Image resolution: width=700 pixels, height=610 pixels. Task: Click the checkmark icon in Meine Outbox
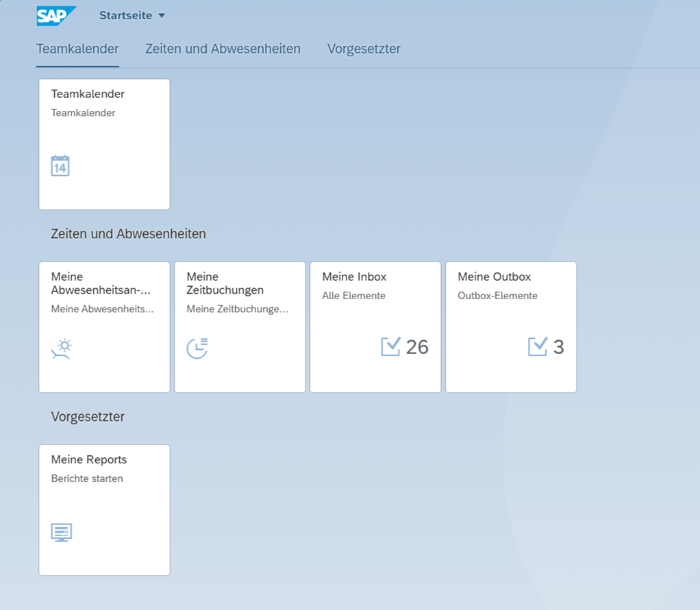538,346
